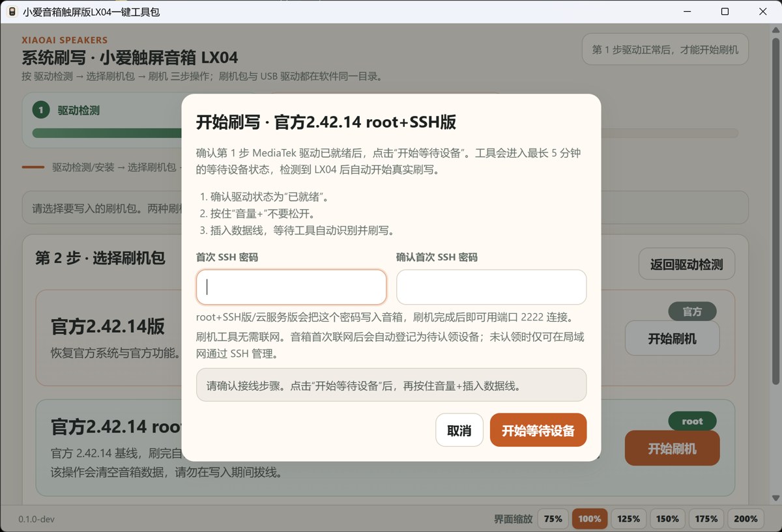Start flashing the 官方2.42.14版 package

coord(672,339)
